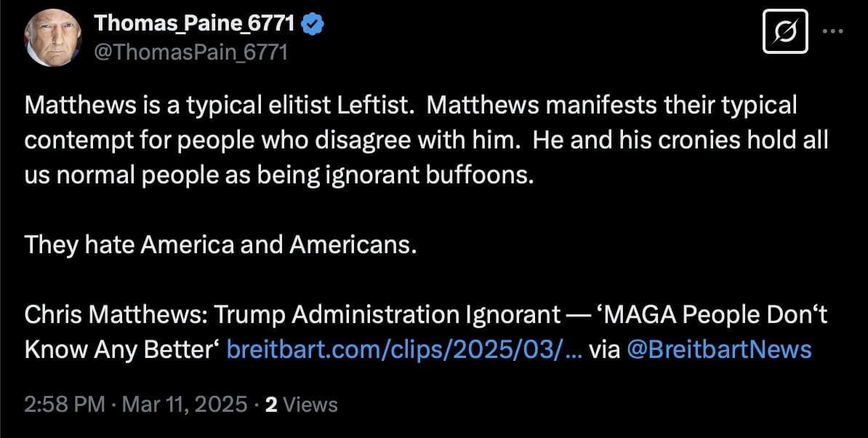Click the sentence "Matthews is a typical elitist Leftist"
Viewport: 868px width, 438px height.
click(x=219, y=105)
